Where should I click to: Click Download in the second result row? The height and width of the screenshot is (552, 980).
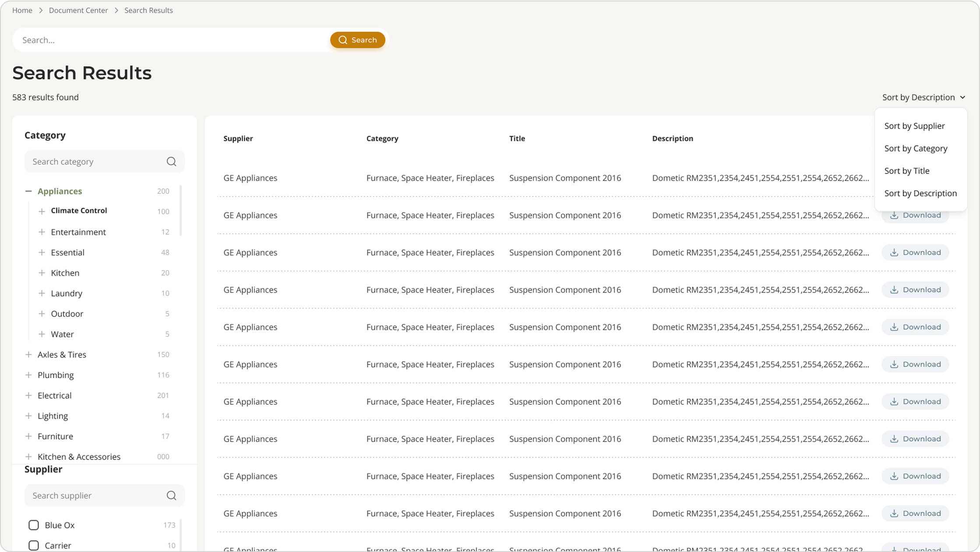tap(915, 215)
